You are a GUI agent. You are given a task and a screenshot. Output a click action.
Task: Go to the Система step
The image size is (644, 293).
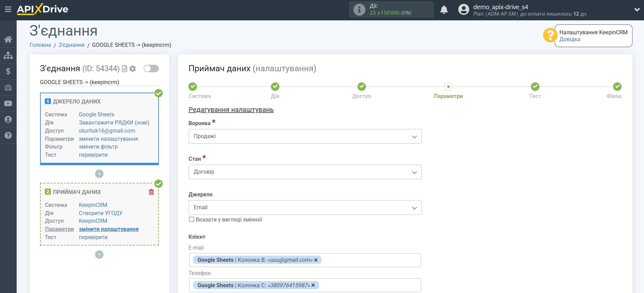click(x=193, y=86)
